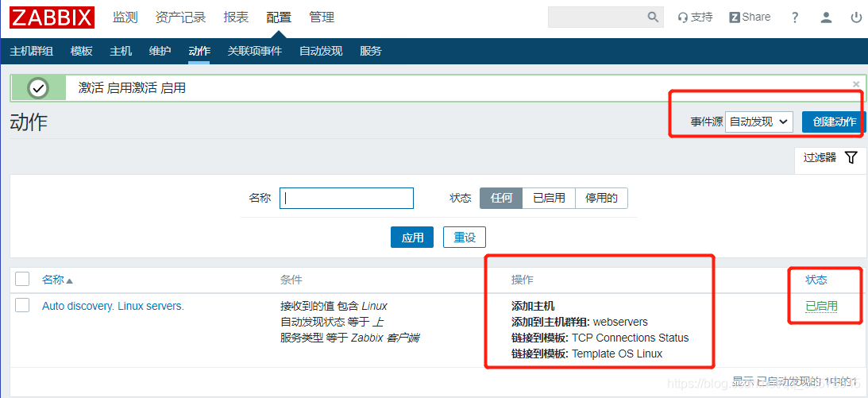This screenshot has height=398, width=868.
Task: Click the 自动发现状态 等于 上 condition
Action: pos(332,322)
